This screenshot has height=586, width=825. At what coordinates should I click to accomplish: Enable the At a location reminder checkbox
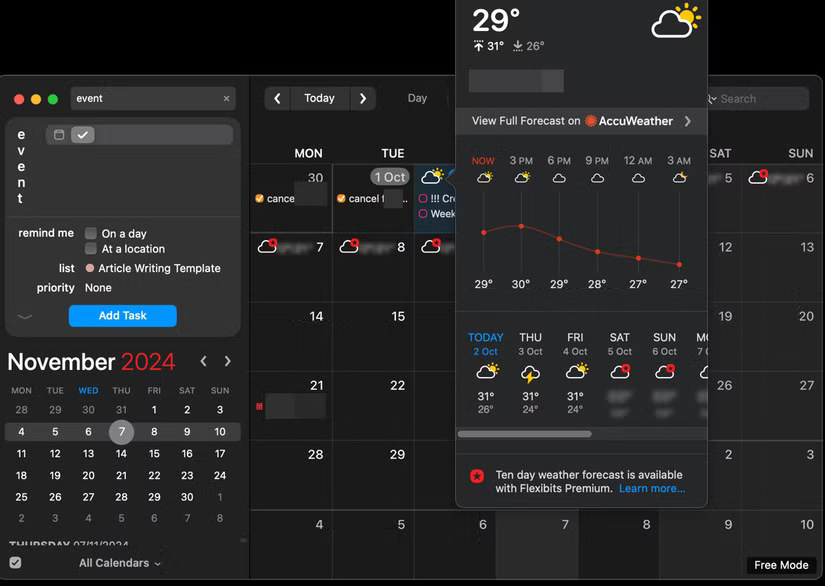tap(91, 249)
